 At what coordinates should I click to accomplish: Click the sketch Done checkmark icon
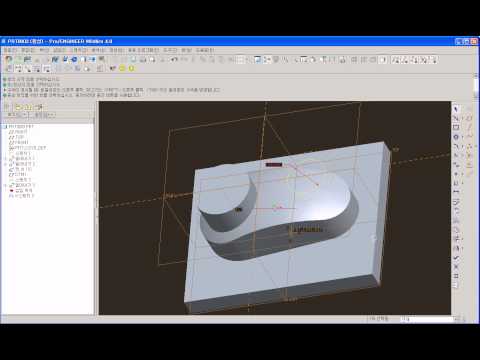click(x=456, y=258)
